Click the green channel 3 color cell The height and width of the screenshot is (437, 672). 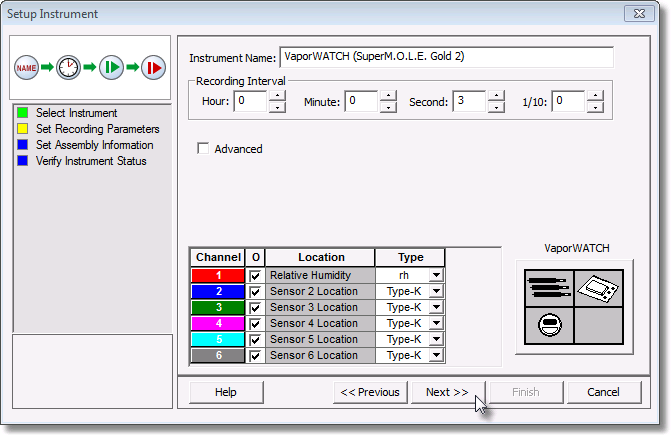218,308
